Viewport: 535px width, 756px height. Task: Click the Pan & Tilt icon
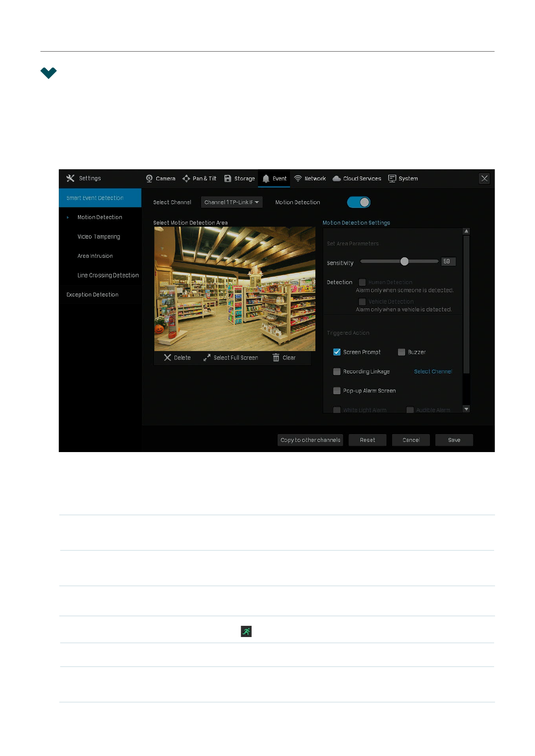pos(186,179)
